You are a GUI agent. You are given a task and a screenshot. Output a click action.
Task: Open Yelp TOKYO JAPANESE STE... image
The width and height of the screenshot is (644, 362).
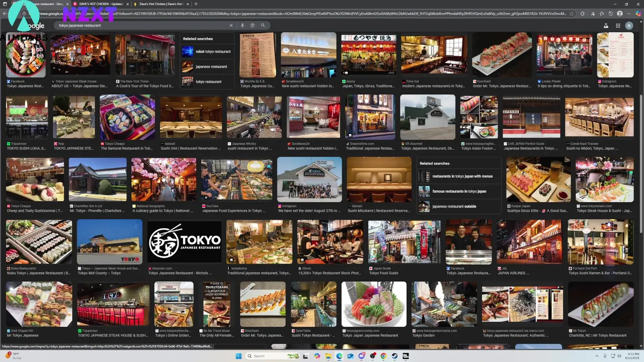click(74, 117)
